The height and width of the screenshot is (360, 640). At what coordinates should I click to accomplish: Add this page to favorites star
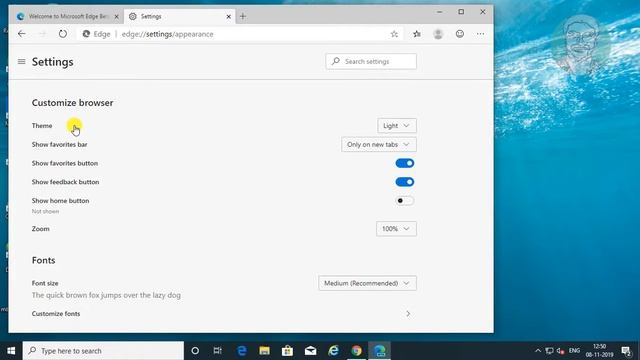click(394, 34)
